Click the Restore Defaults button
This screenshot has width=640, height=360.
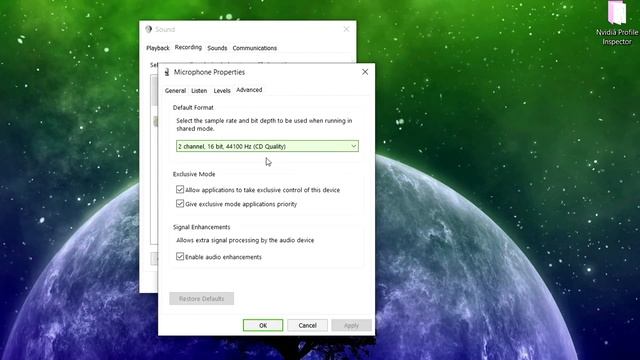click(202, 299)
